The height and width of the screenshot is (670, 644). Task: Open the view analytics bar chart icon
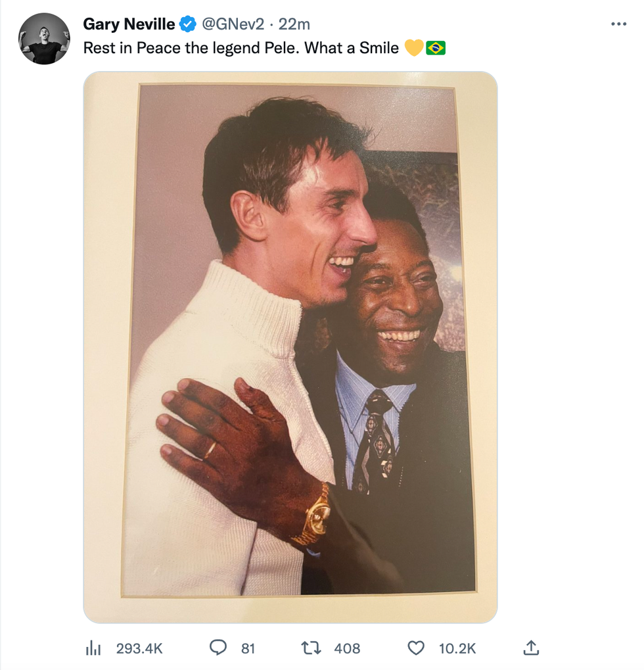point(93,648)
